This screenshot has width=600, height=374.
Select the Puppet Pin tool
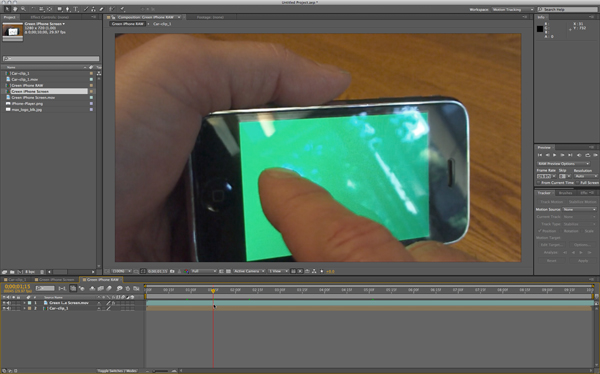point(122,9)
